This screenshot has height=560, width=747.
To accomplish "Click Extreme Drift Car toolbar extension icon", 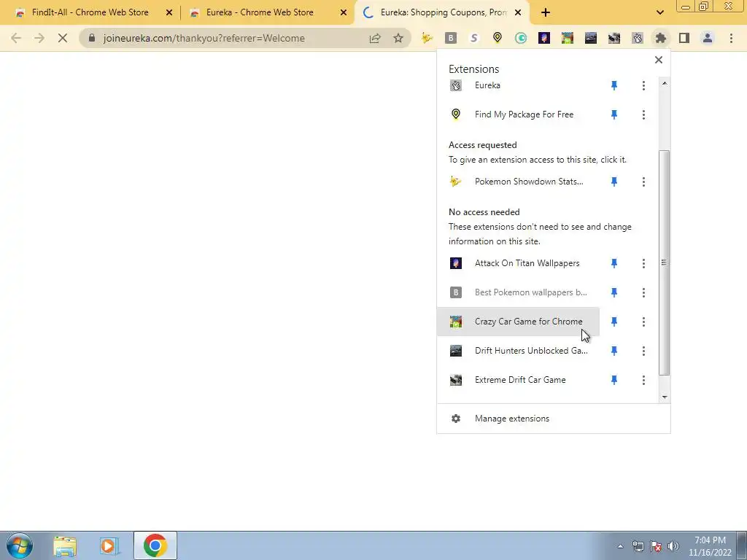I will [x=614, y=38].
